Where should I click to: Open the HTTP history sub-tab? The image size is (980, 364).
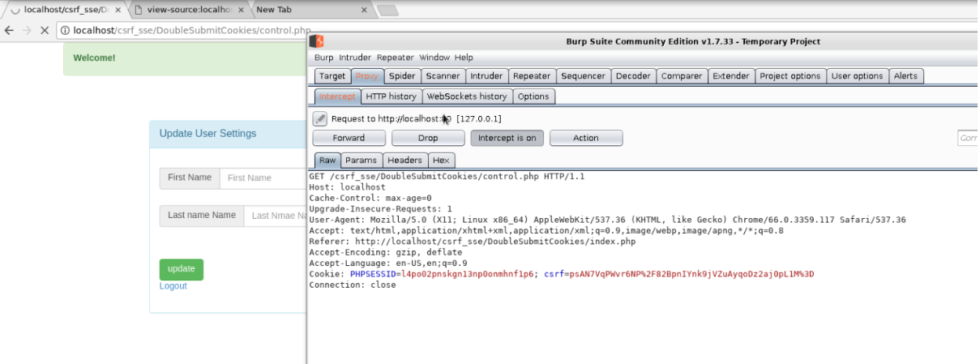[x=391, y=96]
